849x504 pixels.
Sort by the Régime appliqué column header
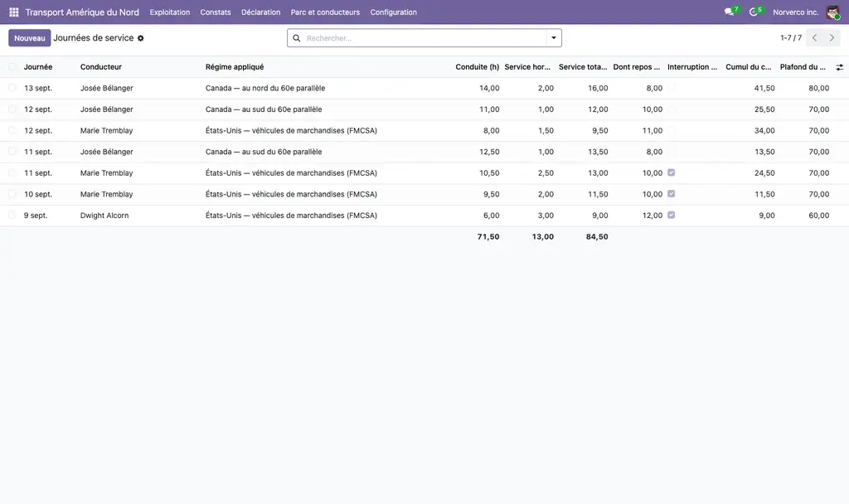point(235,67)
